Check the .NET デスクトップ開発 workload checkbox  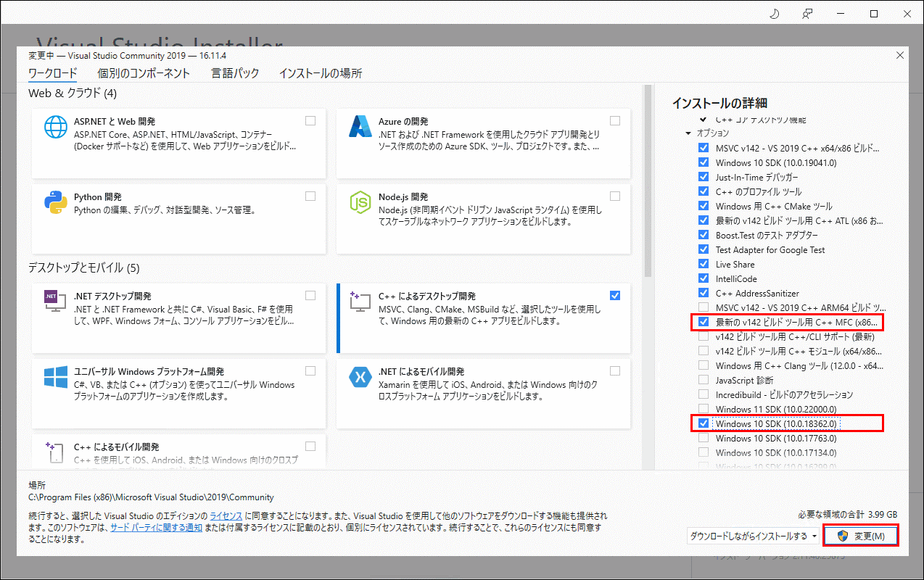[310, 295]
